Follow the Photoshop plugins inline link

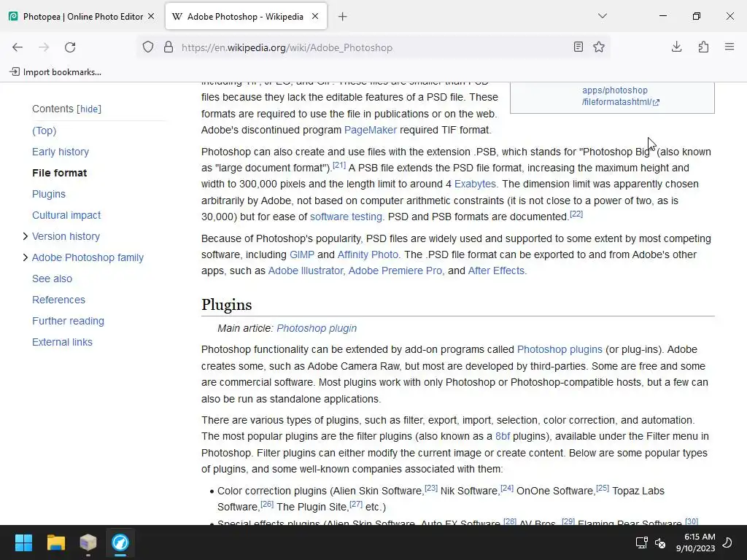pos(560,349)
